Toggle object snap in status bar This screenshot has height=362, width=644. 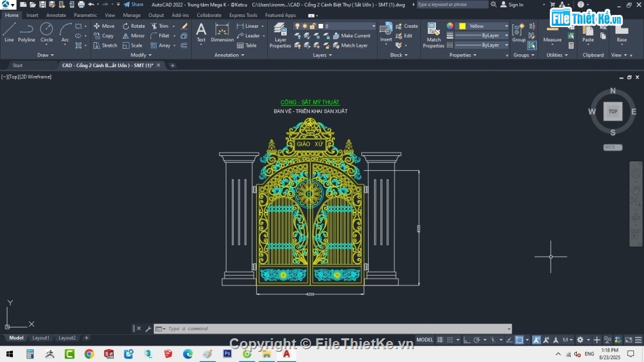[519, 340]
